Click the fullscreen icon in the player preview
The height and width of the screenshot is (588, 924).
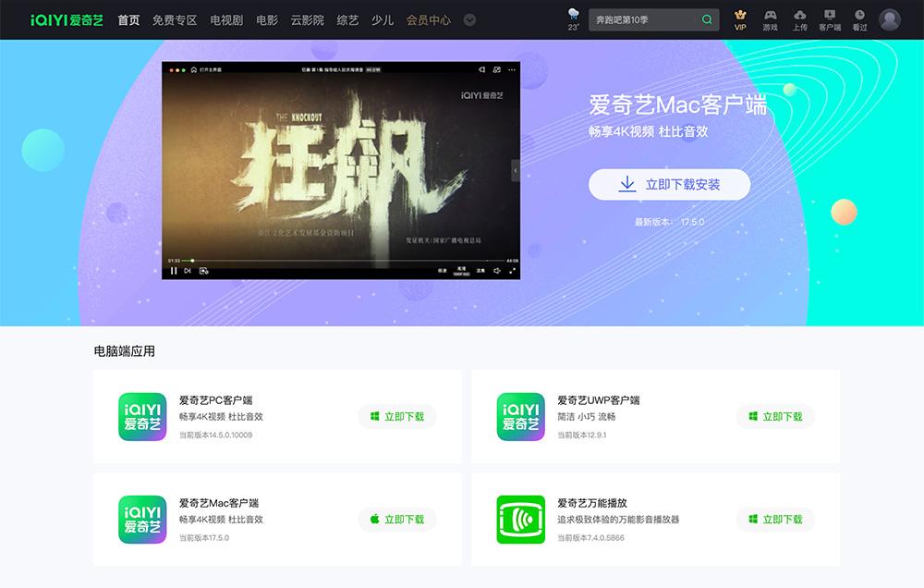pos(512,271)
